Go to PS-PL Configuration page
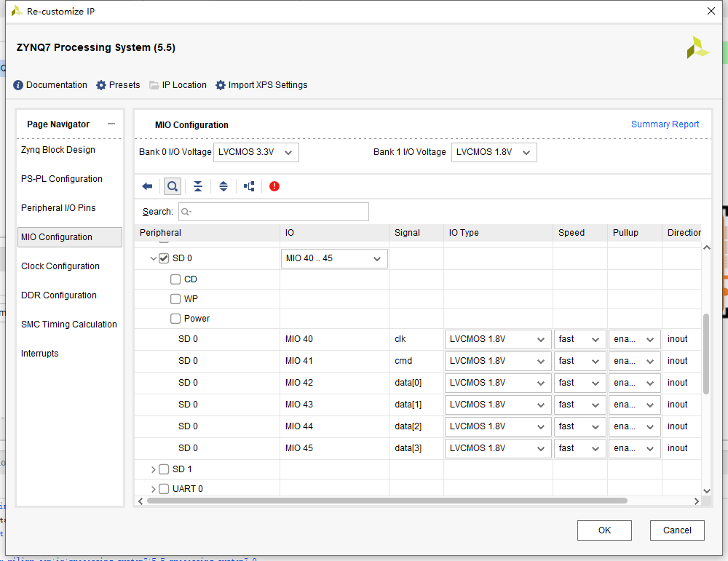 tap(62, 179)
